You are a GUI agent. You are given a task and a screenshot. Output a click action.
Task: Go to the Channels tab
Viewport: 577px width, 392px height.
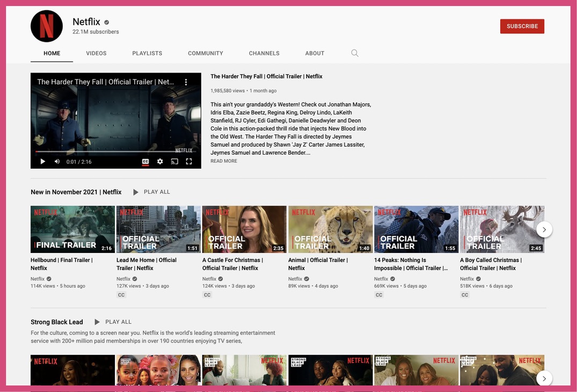[264, 53]
